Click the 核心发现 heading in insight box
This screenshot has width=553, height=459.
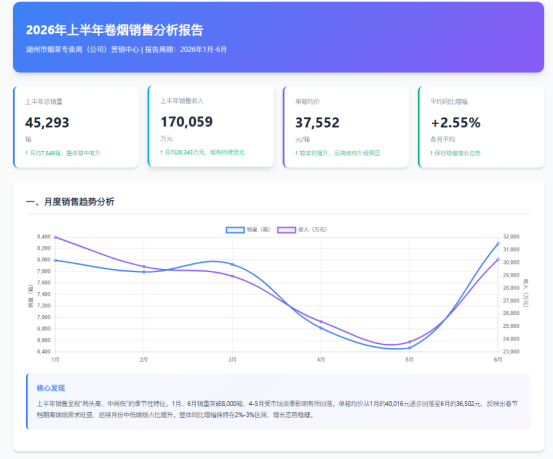coord(51,388)
